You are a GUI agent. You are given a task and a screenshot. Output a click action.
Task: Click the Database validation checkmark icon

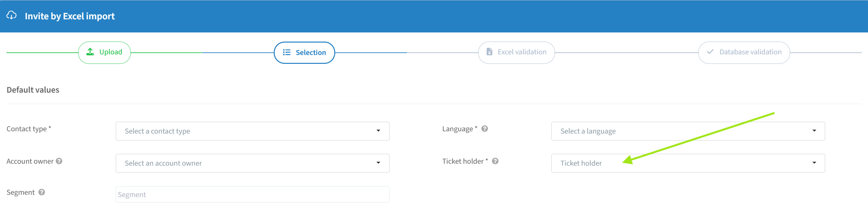pos(710,52)
